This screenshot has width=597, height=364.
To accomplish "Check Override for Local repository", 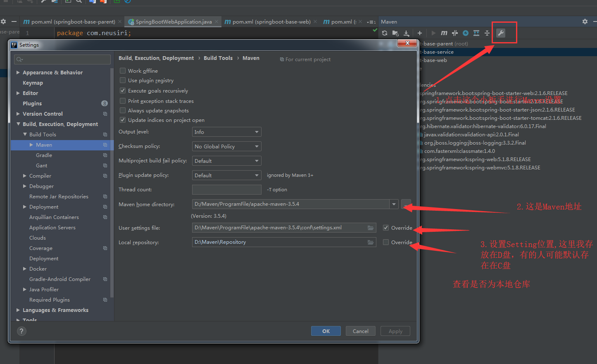I will [x=386, y=242].
